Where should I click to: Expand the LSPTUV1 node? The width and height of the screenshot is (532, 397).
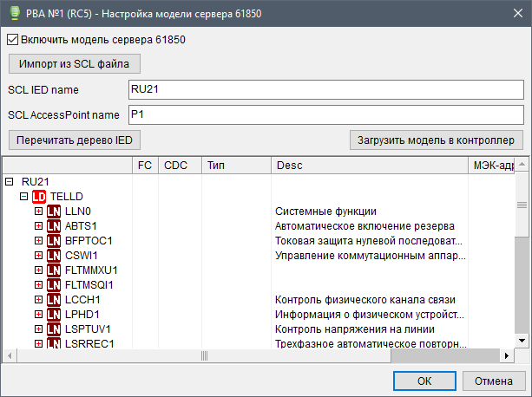[x=39, y=329]
